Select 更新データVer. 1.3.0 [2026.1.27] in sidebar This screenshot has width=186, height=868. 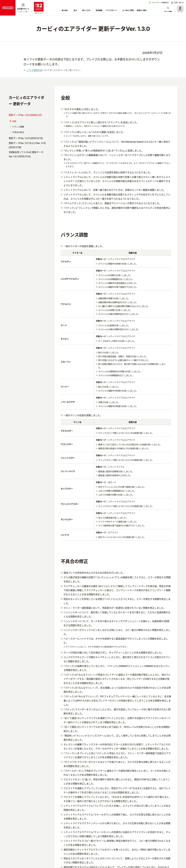coord(25,115)
